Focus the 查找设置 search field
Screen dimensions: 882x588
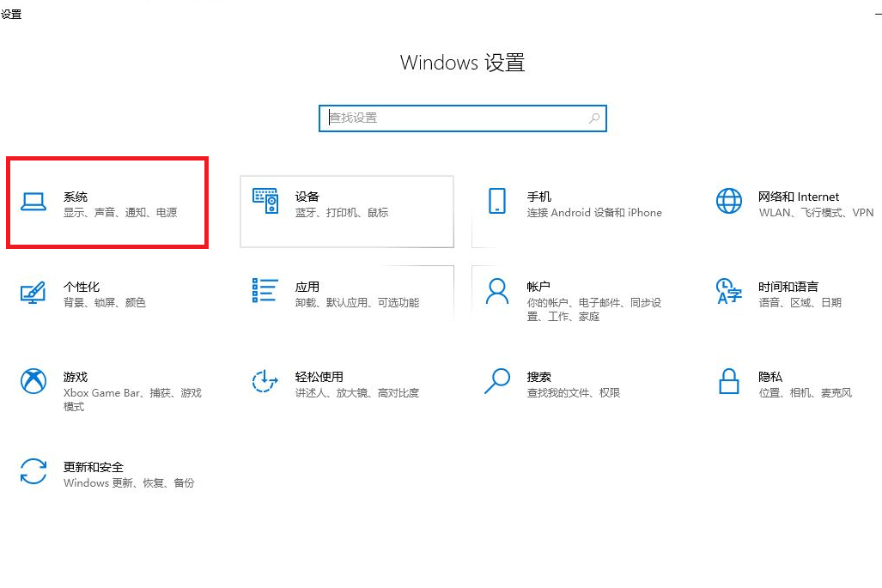(462, 118)
